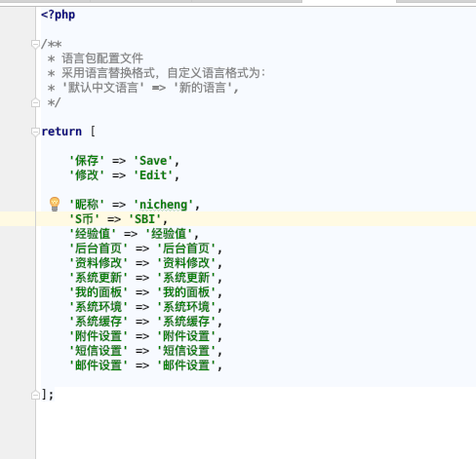The height and width of the screenshot is (459, 476).
Task: Click the '我的面板' array key on left
Action: (99, 292)
